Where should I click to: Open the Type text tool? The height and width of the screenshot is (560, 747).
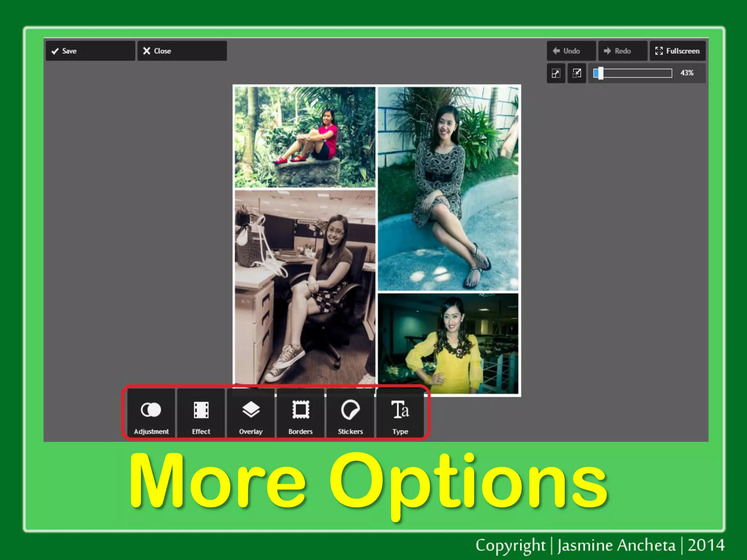tap(400, 413)
